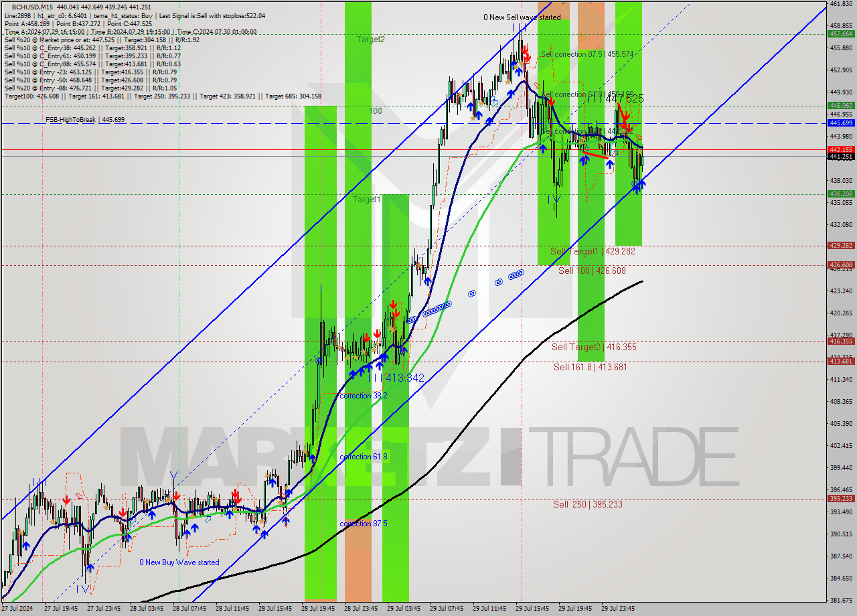The height and width of the screenshot is (616, 857).
Task: Click the 'Sell Target2 | 416.355' label
Action: click(594, 347)
